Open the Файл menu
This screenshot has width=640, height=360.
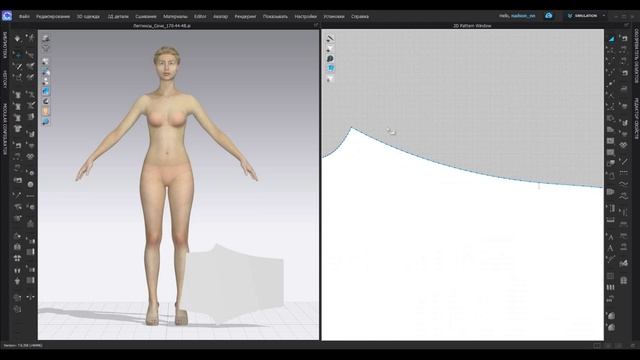click(24, 17)
